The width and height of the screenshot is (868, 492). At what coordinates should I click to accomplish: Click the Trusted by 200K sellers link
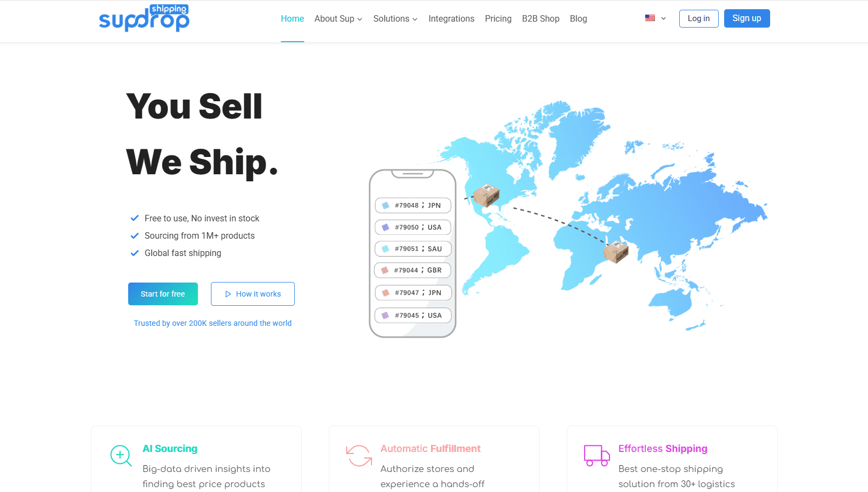[x=213, y=323]
